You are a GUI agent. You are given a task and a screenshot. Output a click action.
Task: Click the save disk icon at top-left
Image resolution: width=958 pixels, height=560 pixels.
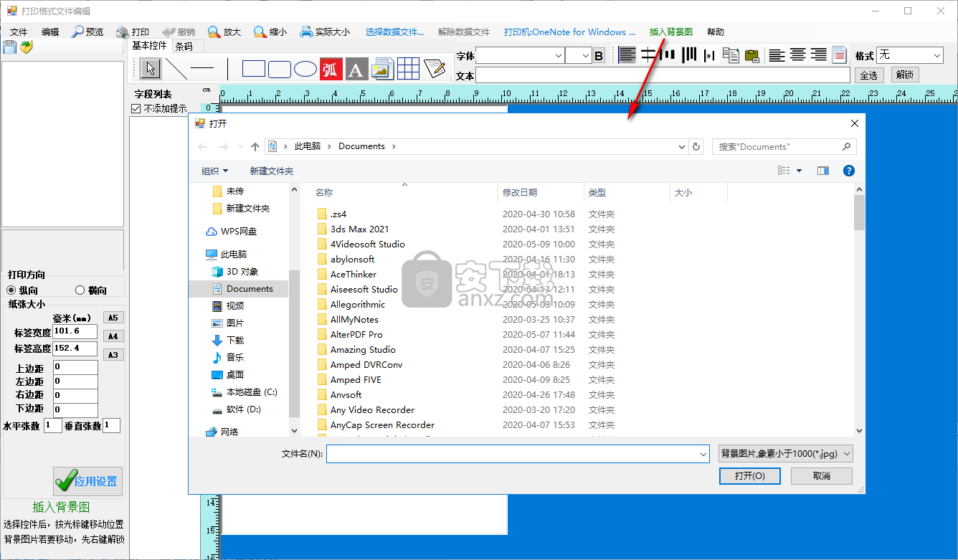tap(9, 47)
